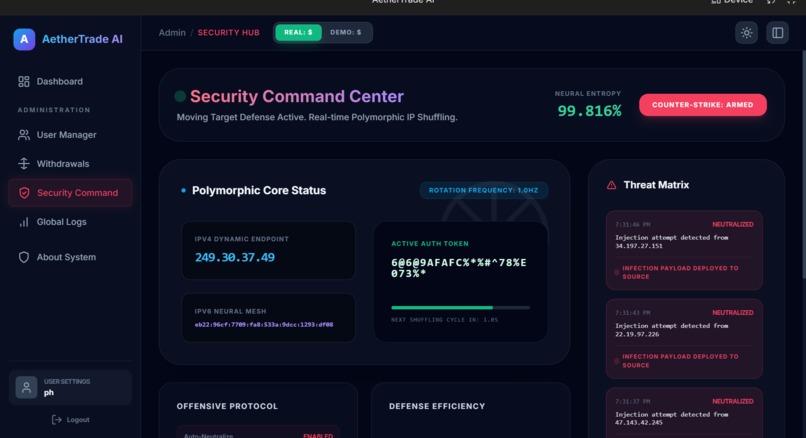Click the green status dot beside Security Command Center
Screen dimensions: 806x438
[x=180, y=96]
